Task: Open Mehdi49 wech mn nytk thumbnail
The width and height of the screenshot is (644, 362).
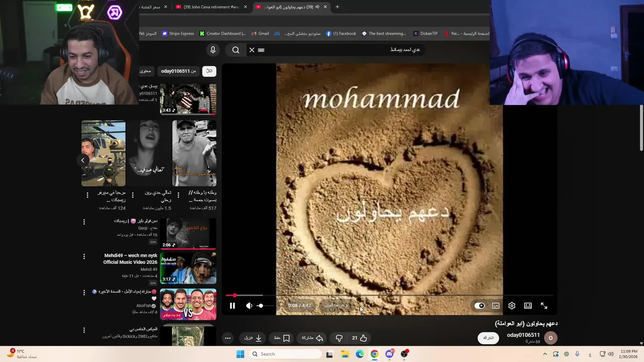Action: coord(188,268)
